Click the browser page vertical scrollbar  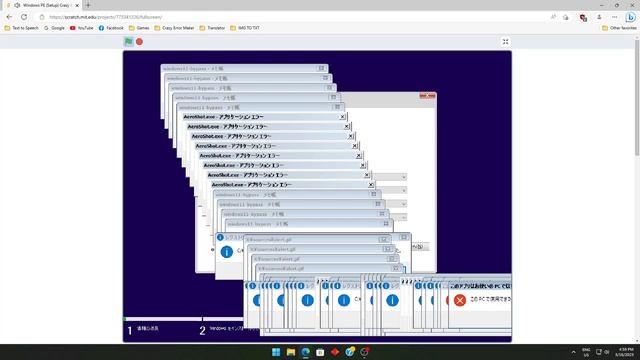tap(637, 98)
